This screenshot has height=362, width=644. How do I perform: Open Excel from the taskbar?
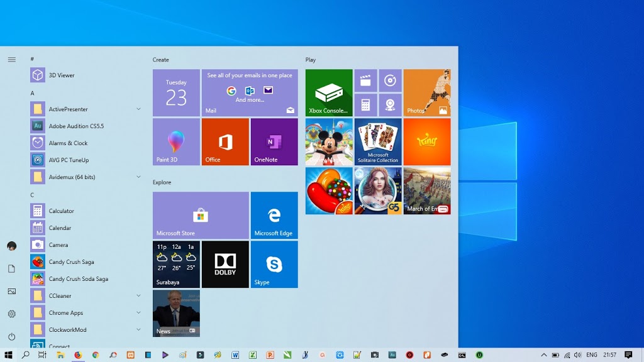coord(253,355)
